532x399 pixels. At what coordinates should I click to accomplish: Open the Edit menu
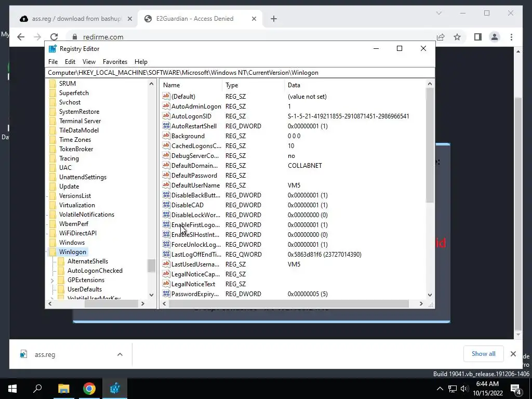(x=70, y=62)
